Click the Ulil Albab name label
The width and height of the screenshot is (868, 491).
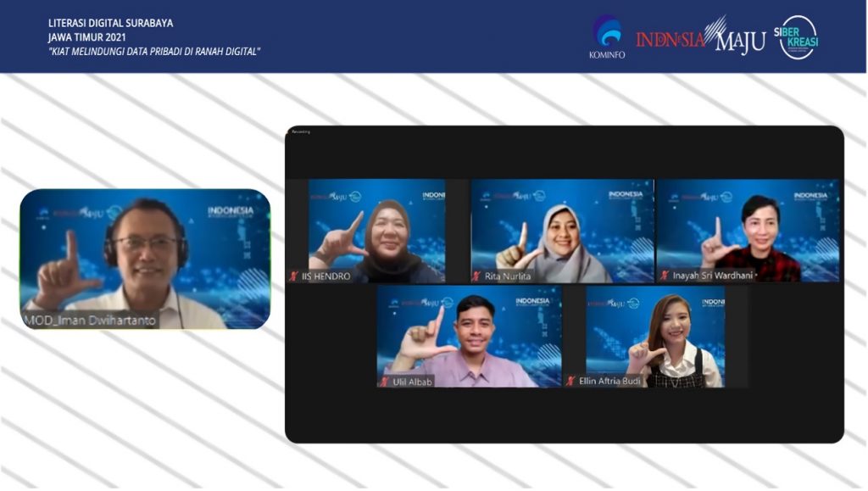pyautogui.click(x=412, y=382)
